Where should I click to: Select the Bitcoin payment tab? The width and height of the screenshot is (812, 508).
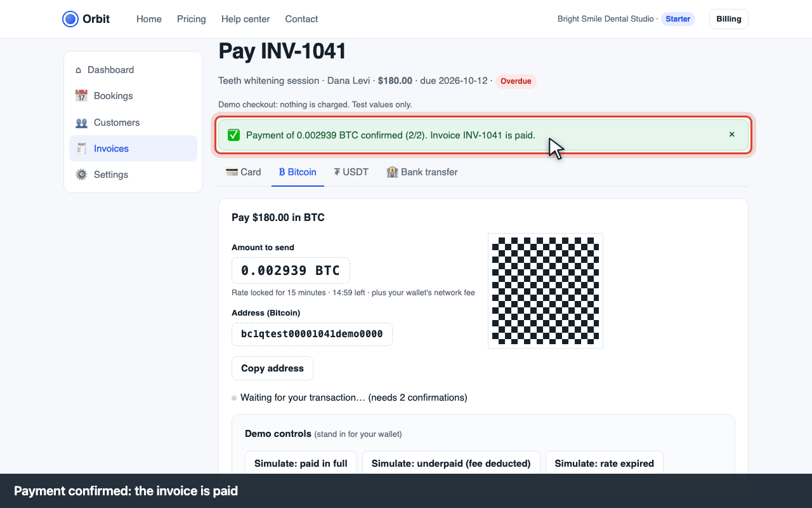click(x=298, y=172)
